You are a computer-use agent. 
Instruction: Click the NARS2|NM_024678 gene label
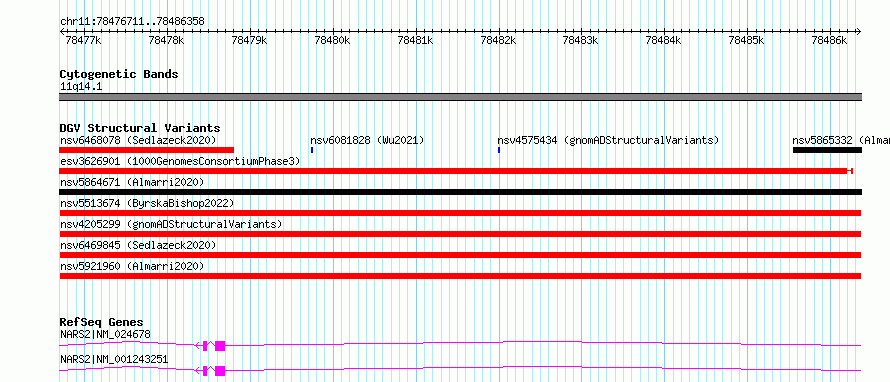coord(106,334)
